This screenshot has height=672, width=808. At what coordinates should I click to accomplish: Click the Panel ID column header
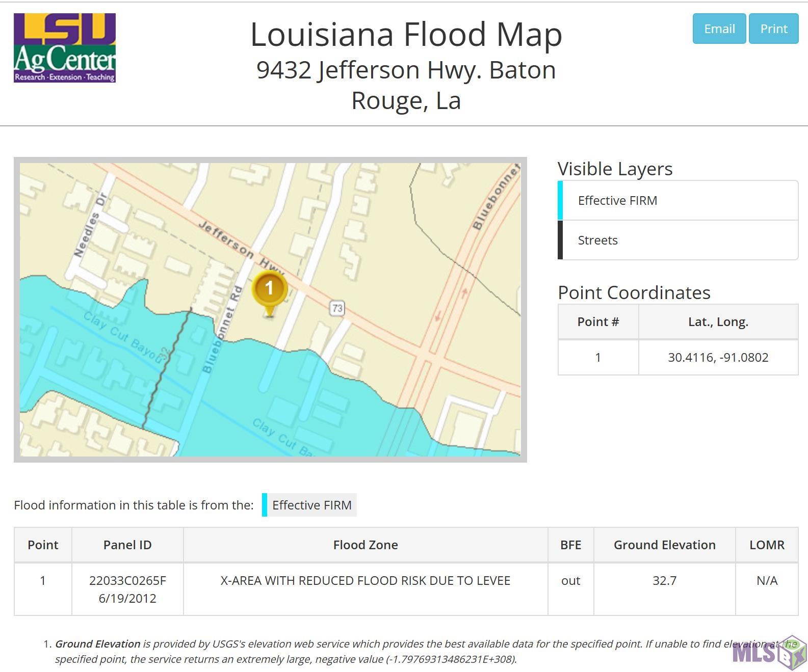pyautogui.click(x=127, y=545)
